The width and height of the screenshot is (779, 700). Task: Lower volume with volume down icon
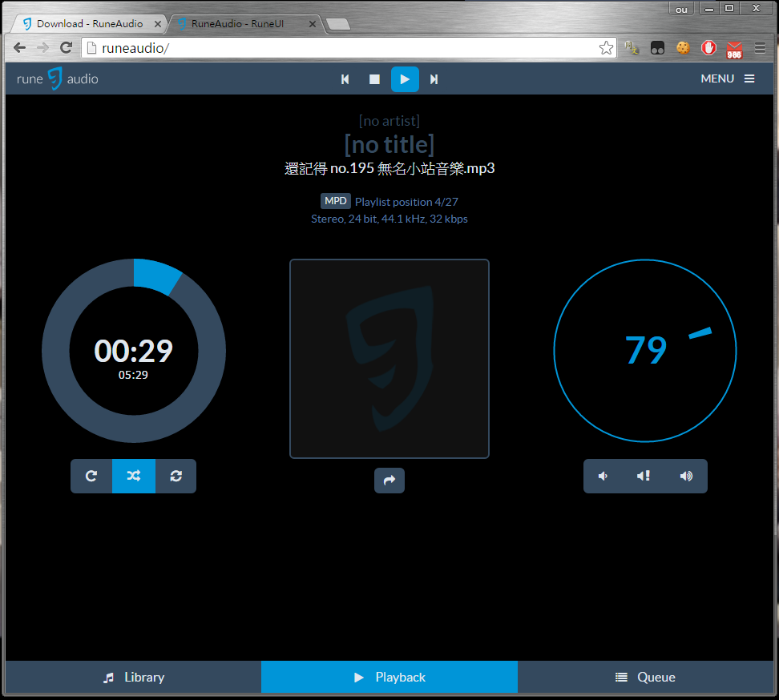[603, 476]
